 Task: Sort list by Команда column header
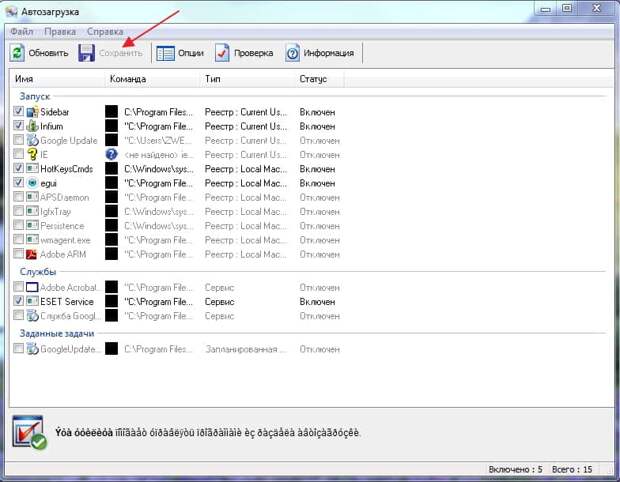point(128,79)
